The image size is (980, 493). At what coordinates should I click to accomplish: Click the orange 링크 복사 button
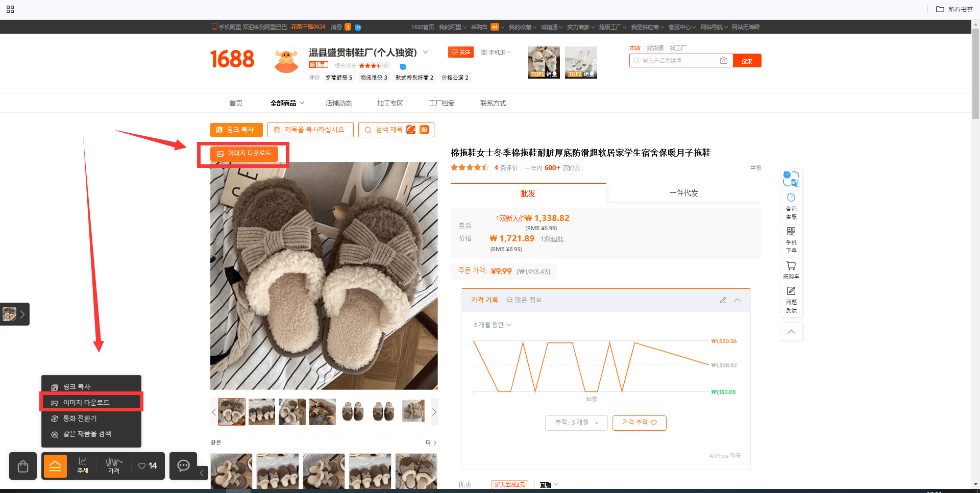click(236, 130)
